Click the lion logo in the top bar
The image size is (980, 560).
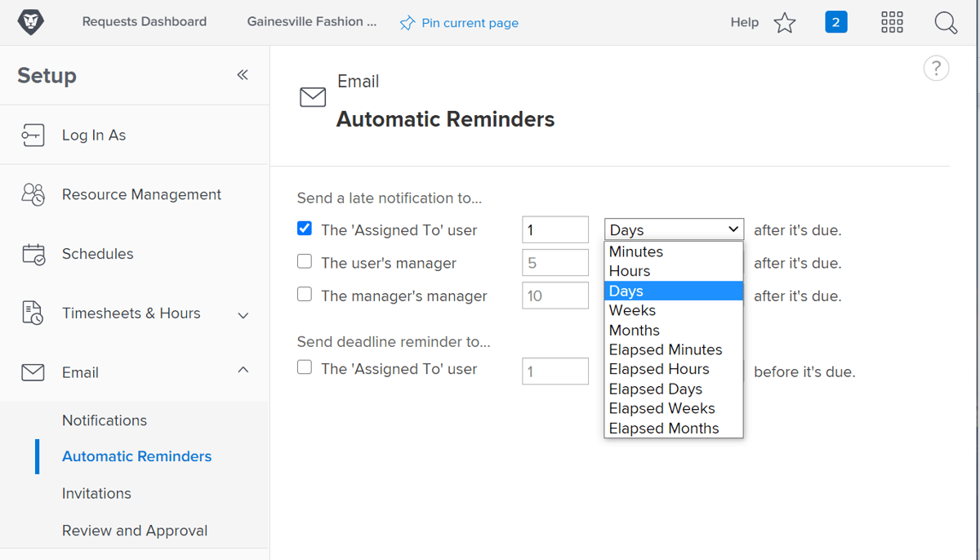click(30, 22)
